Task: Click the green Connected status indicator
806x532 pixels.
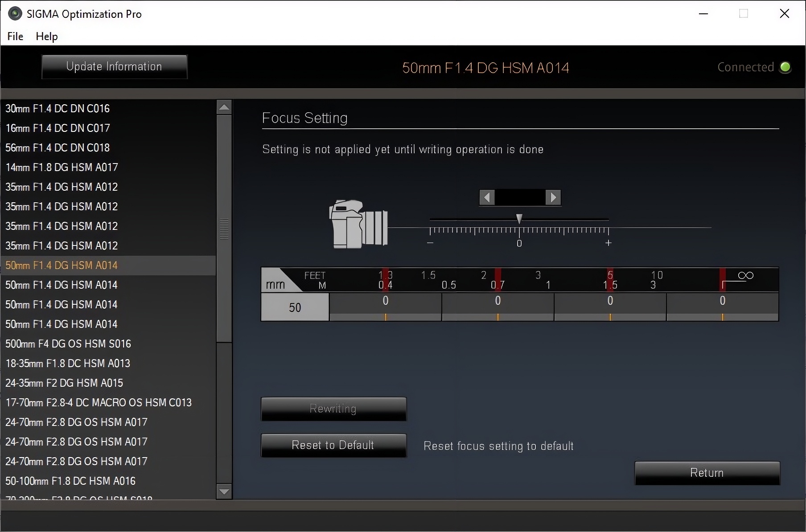Action: (x=785, y=67)
